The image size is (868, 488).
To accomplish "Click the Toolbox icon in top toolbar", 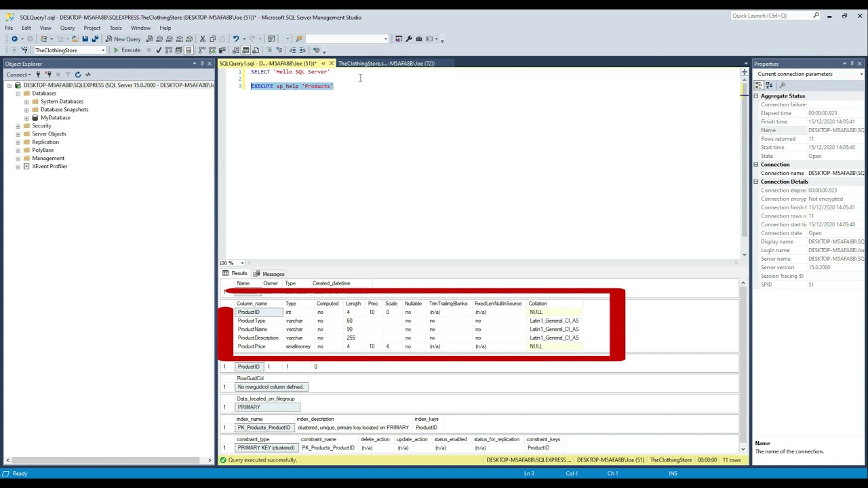I will coord(419,39).
